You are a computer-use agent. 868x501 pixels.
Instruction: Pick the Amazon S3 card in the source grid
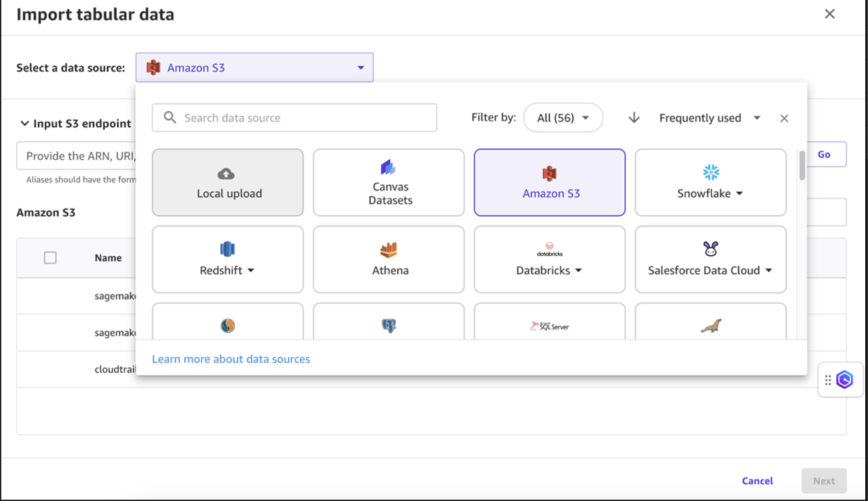click(550, 182)
